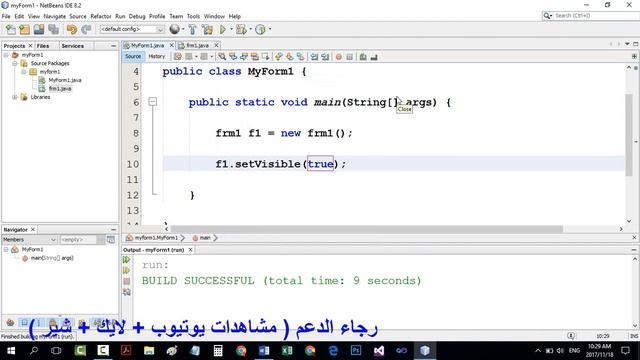Click the Build Project hammer icon
This screenshot has width=640, height=360.
click(192, 29)
